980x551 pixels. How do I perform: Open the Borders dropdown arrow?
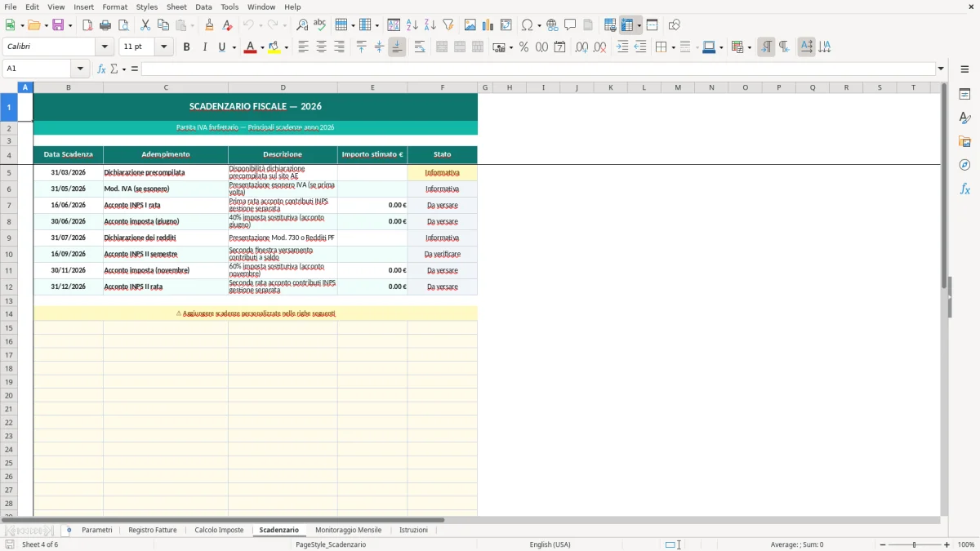[673, 47]
